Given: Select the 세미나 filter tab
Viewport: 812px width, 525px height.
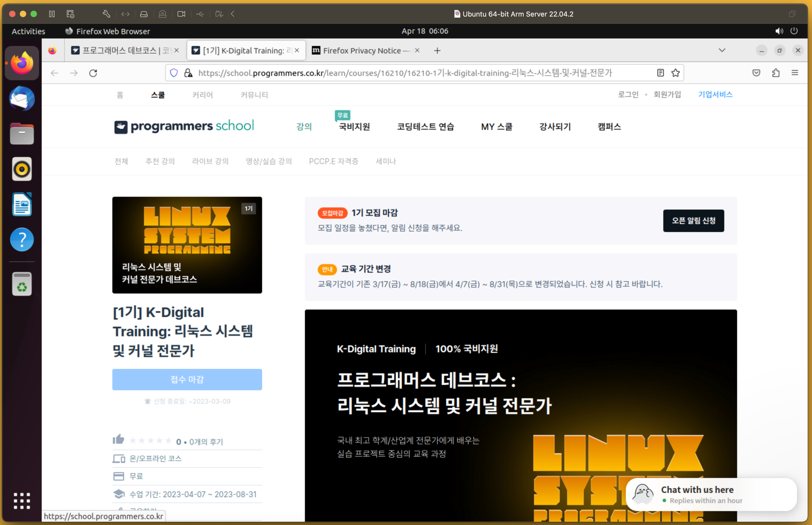Looking at the screenshot, I should click(x=386, y=161).
